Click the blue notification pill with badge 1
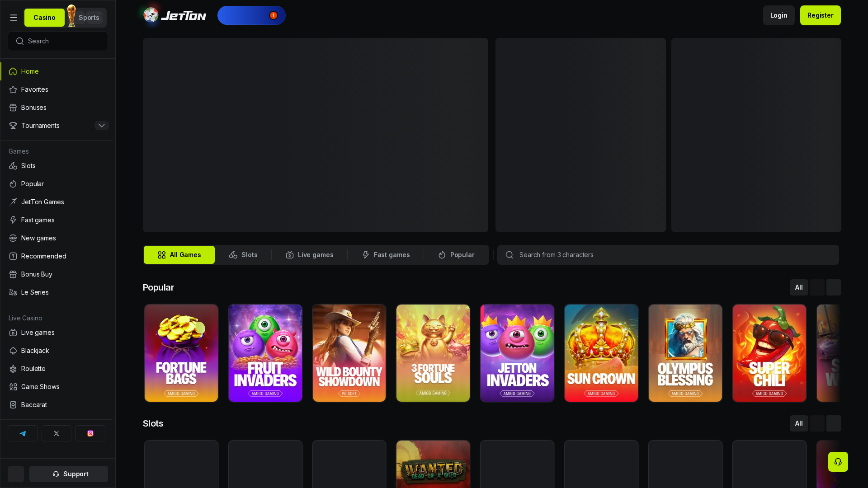The height and width of the screenshot is (488, 868). [251, 15]
